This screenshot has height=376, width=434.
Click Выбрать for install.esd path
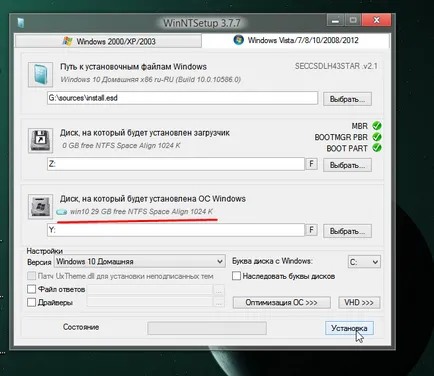[347, 99]
